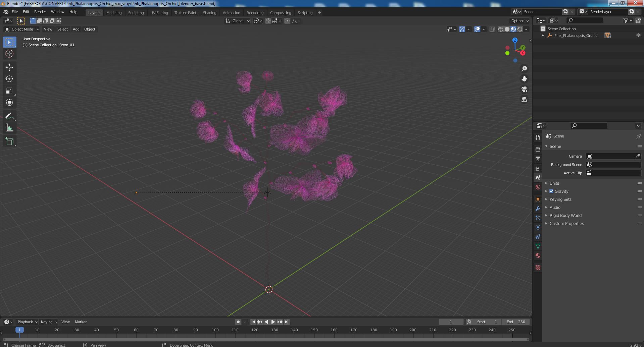Open the Texture properties tab
Image resolution: width=644 pixels, height=347 pixels.
tap(538, 268)
